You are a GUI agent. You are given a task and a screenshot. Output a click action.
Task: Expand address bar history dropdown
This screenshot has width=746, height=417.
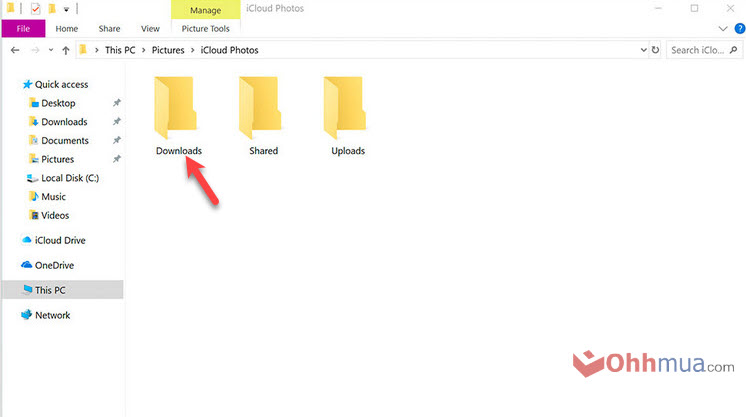pyautogui.click(x=643, y=50)
